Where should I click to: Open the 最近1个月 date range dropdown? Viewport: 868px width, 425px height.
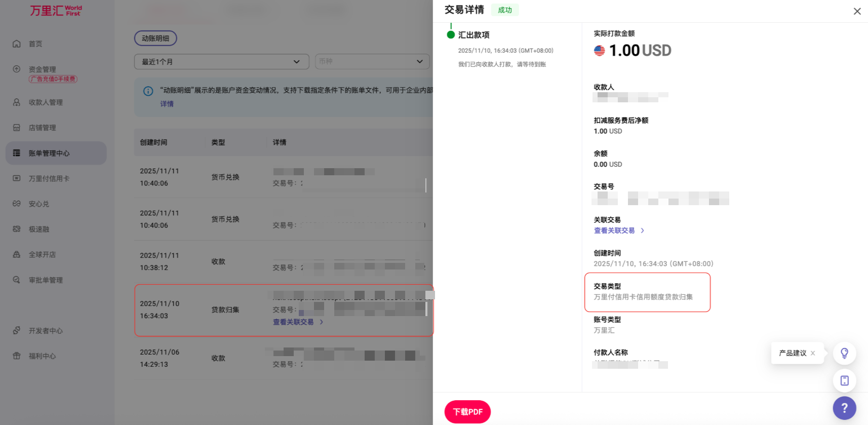coord(222,62)
